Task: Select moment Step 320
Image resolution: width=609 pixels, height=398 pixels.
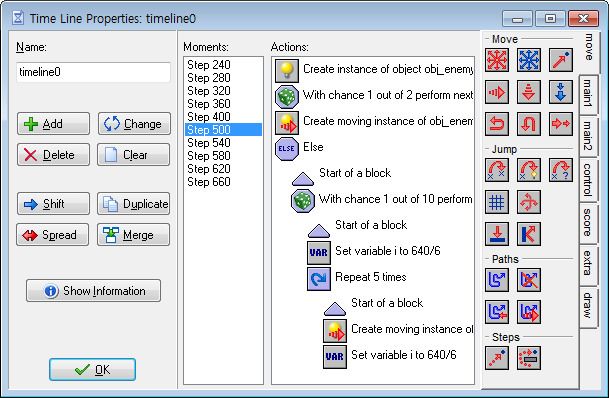Action: [x=223, y=91]
